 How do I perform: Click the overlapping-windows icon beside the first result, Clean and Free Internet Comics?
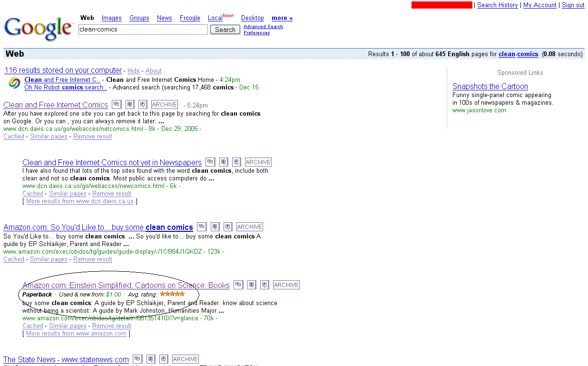tap(117, 105)
